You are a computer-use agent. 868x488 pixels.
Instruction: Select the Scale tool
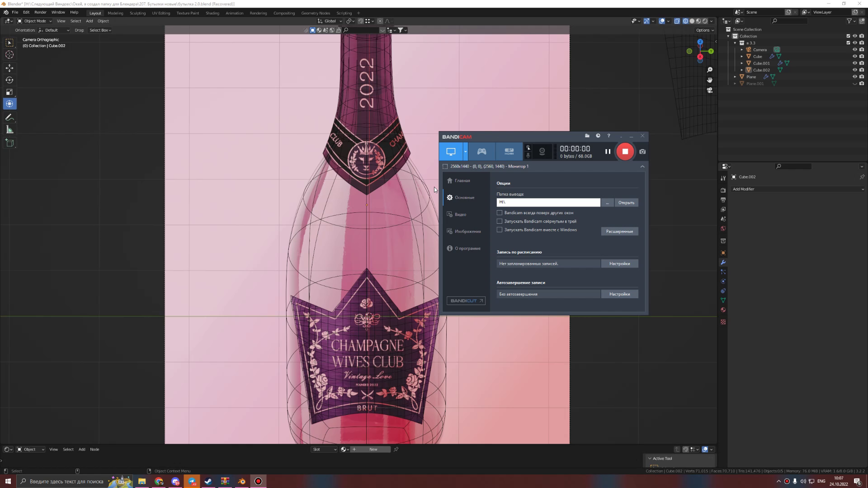(x=9, y=92)
